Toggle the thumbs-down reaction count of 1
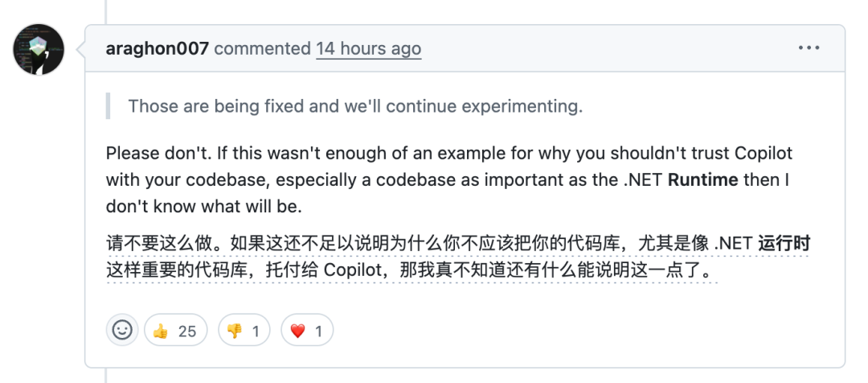This screenshot has width=868, height=383. [256, 331]
